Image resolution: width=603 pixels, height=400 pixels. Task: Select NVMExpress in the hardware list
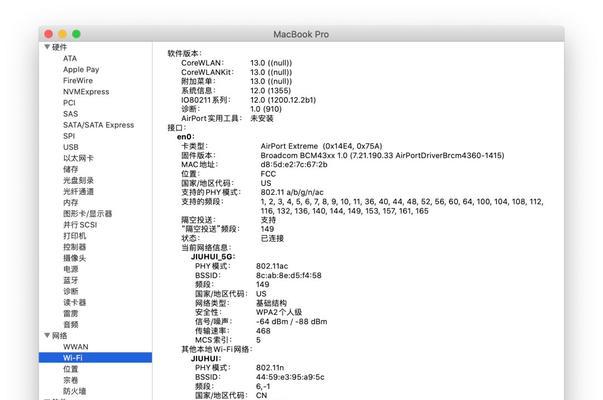86,92
